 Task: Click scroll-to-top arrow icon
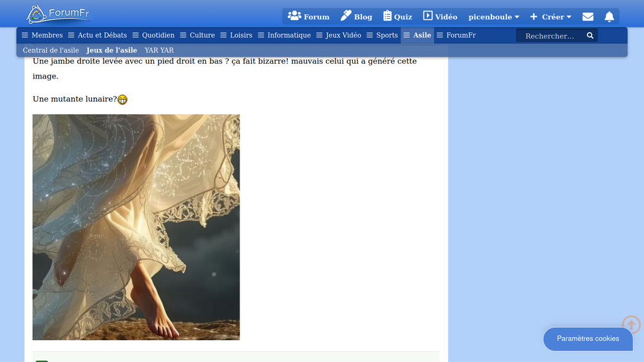pos(631,325)
